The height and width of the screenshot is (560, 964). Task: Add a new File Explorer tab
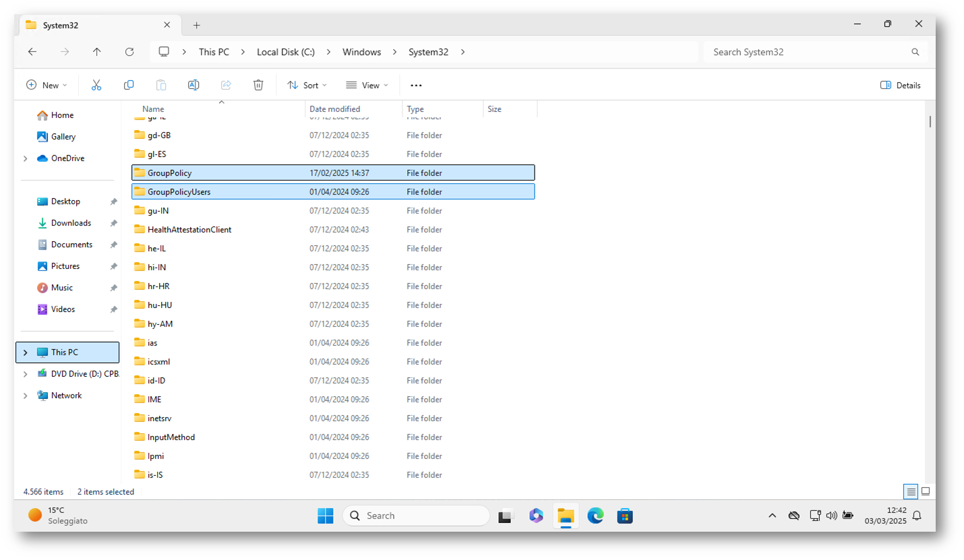196,25
